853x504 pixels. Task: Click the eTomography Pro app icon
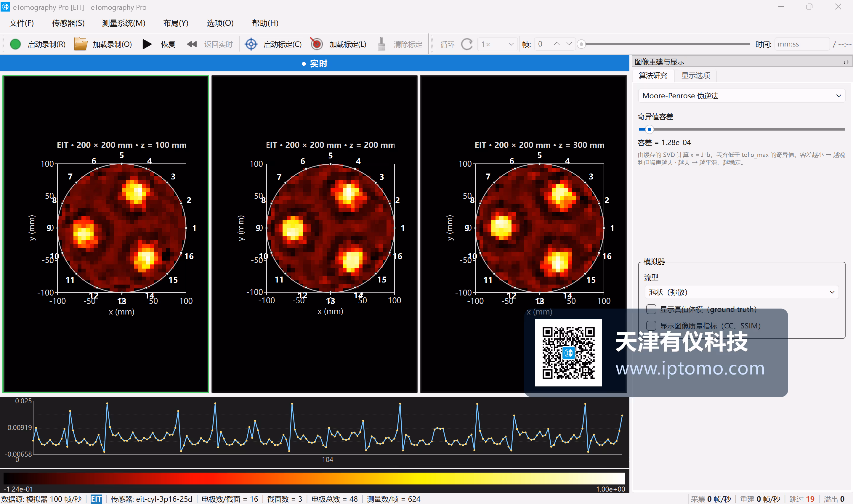click(5, 7)
